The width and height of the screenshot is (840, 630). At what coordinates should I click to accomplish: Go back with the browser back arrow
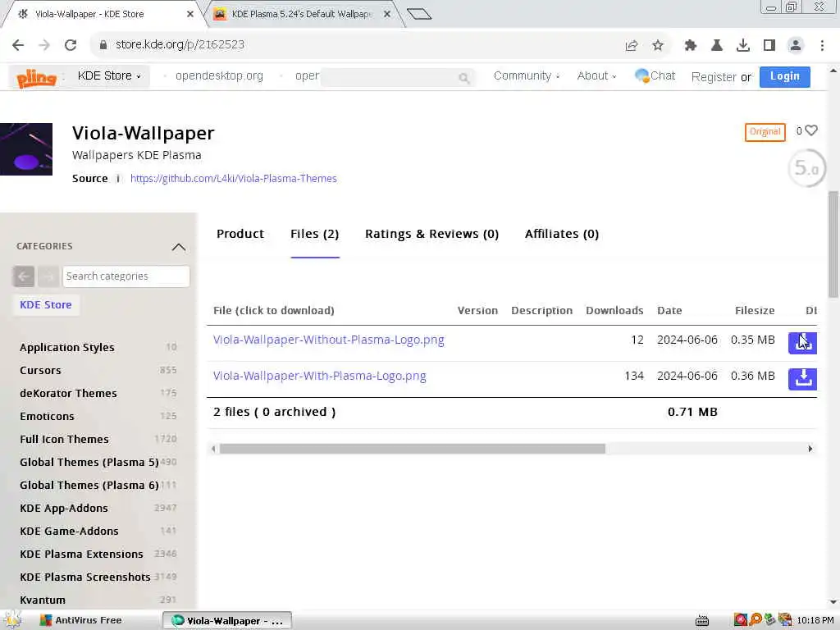point(18,45)
